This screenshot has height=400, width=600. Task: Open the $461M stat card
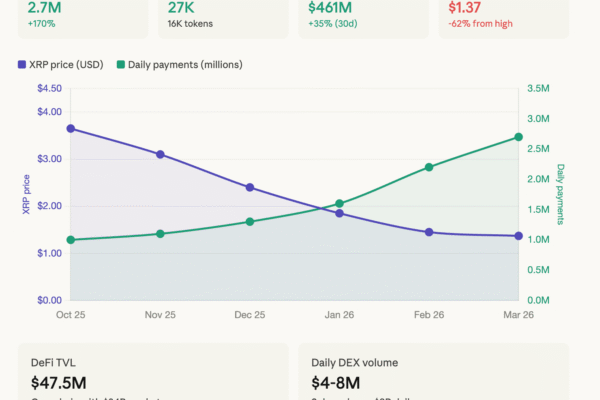pos(362,17)
